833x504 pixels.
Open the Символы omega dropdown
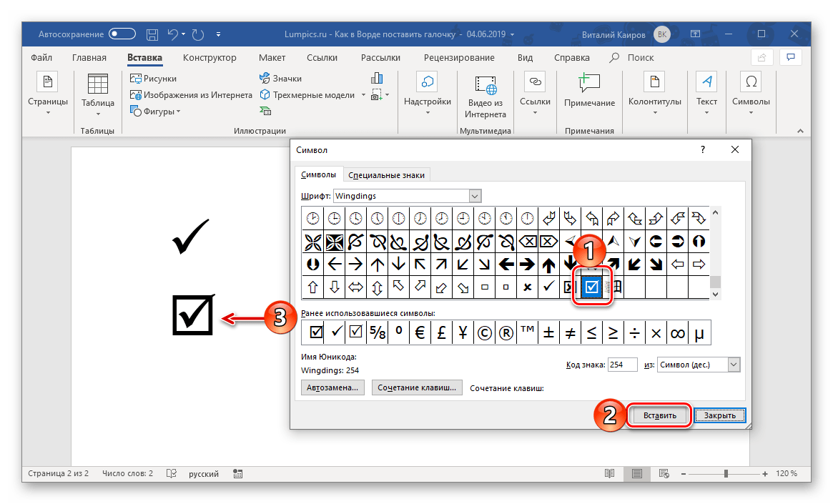click(x=751, y=94)
